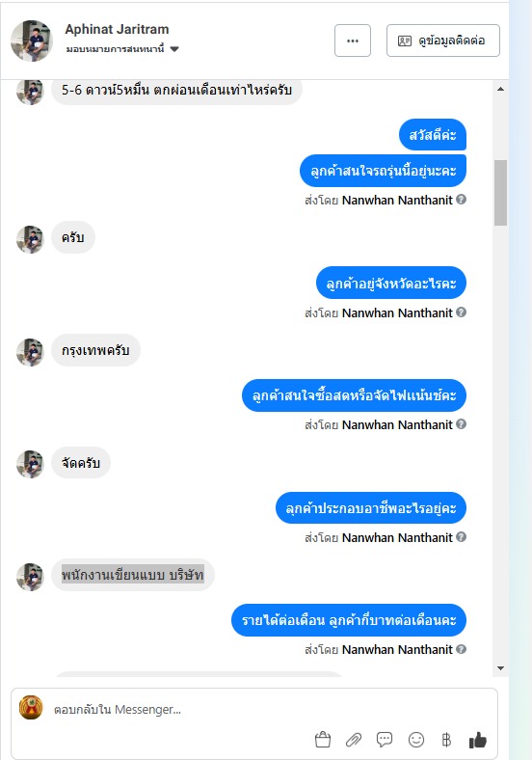532x760 pixels.
Task: Click the Aphinat Jaritram name header
Action: click(117, 29)
